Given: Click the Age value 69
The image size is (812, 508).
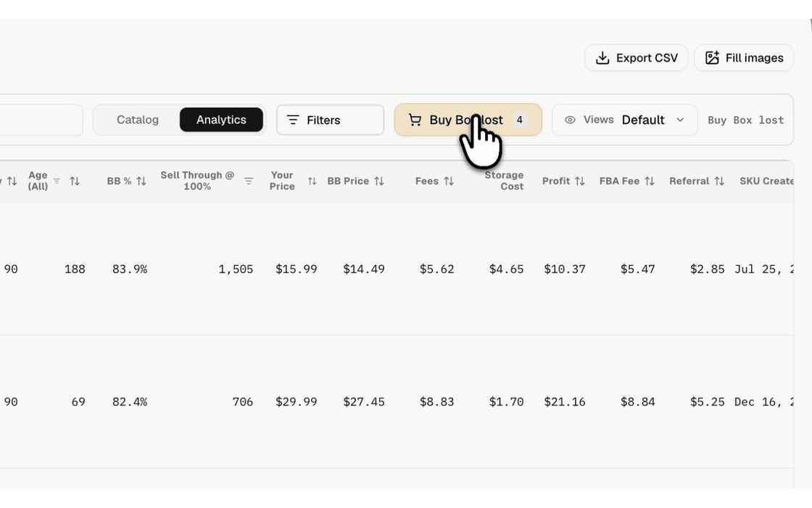Looking at the screenshot, I should point(78,402).
